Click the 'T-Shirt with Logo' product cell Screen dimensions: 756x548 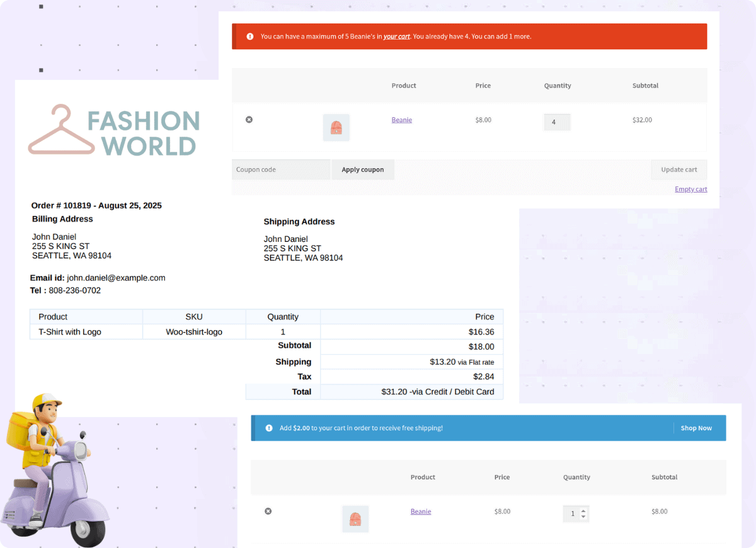[86, 332]
